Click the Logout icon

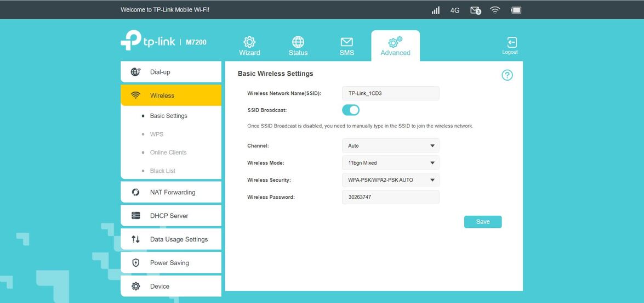pyautogui.click(x=510, y=43)
